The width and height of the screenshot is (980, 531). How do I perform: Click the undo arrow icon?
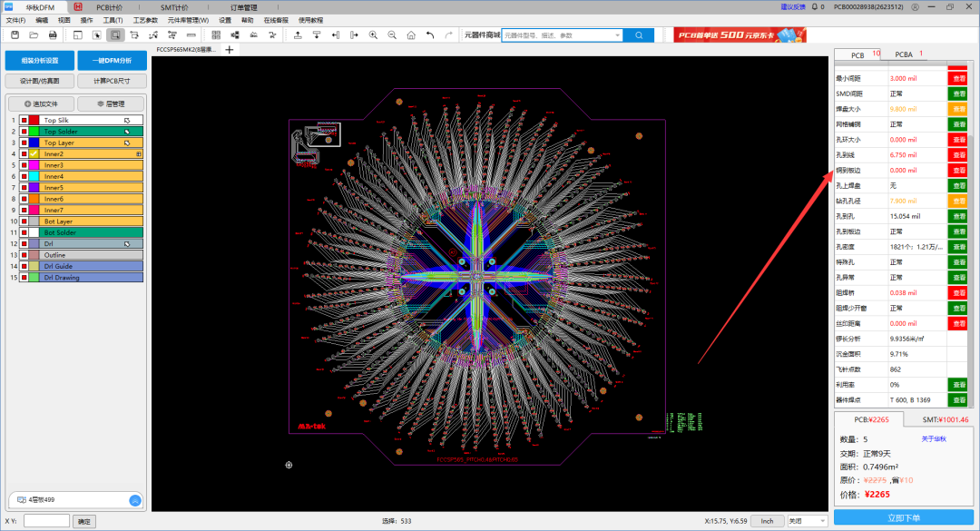pyautogui.click(x=430, y=34)
